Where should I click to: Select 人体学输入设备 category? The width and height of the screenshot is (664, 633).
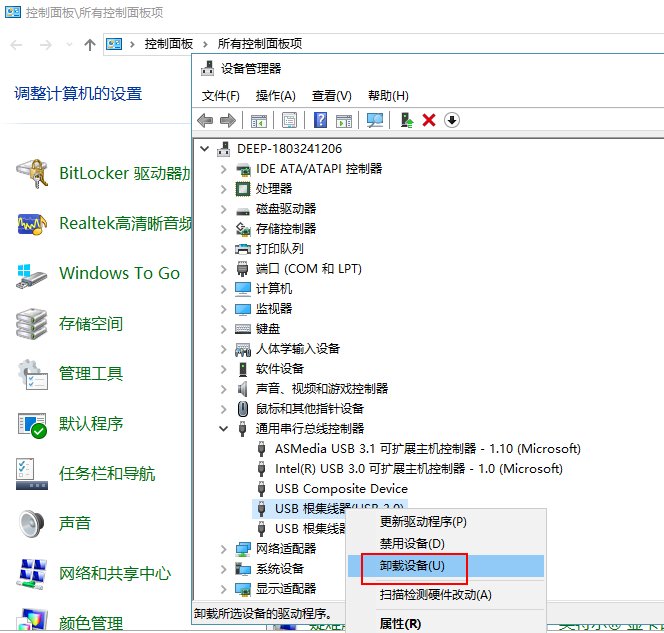tap(298, 349)
